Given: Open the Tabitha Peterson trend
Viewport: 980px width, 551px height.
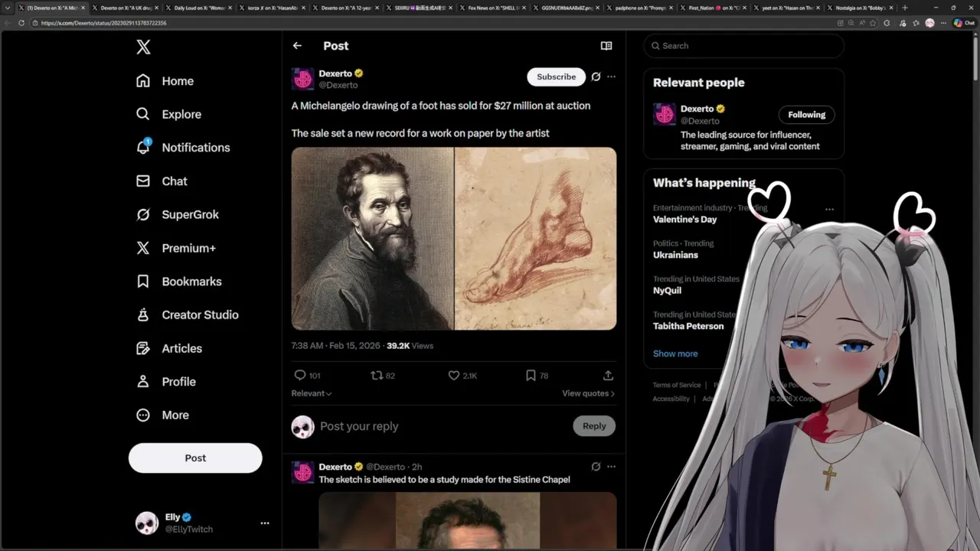Looking at the screenshot, I should click(688, 326).
